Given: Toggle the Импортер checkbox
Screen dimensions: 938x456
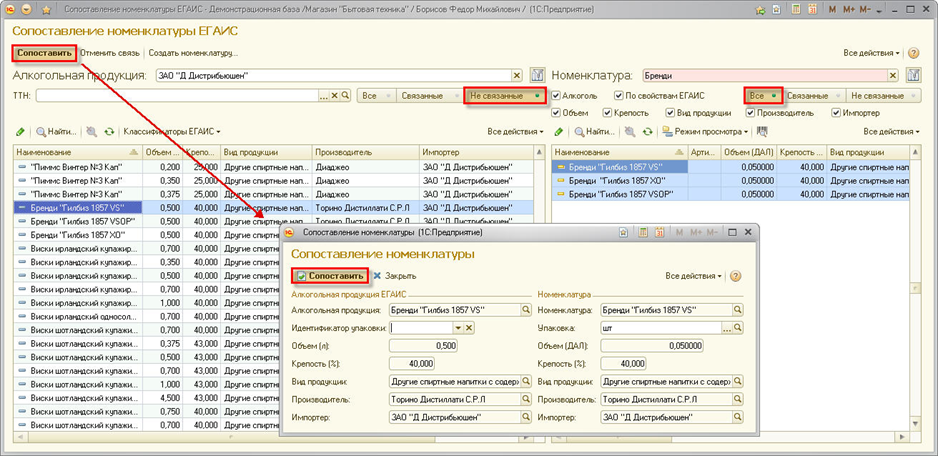Looking at the screenshot, I should (x=836, y=113).
